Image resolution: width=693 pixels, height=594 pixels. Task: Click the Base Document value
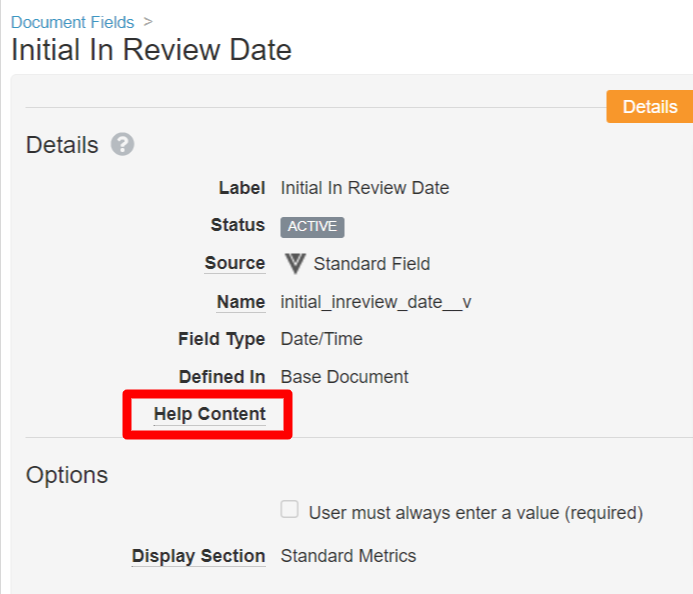tap(344, 377)
